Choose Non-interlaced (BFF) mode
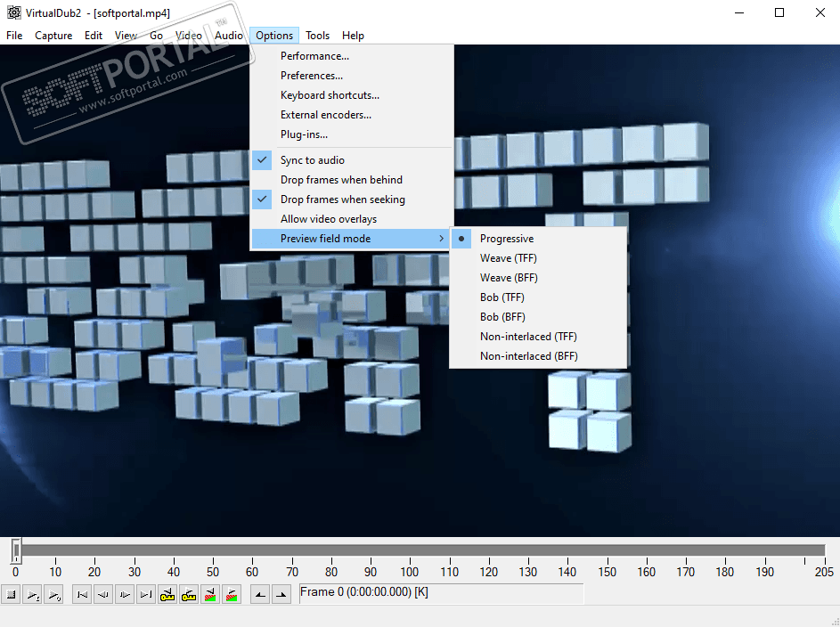Image resolution: width=840 pixels, height=627 pixels. [538, 356]
